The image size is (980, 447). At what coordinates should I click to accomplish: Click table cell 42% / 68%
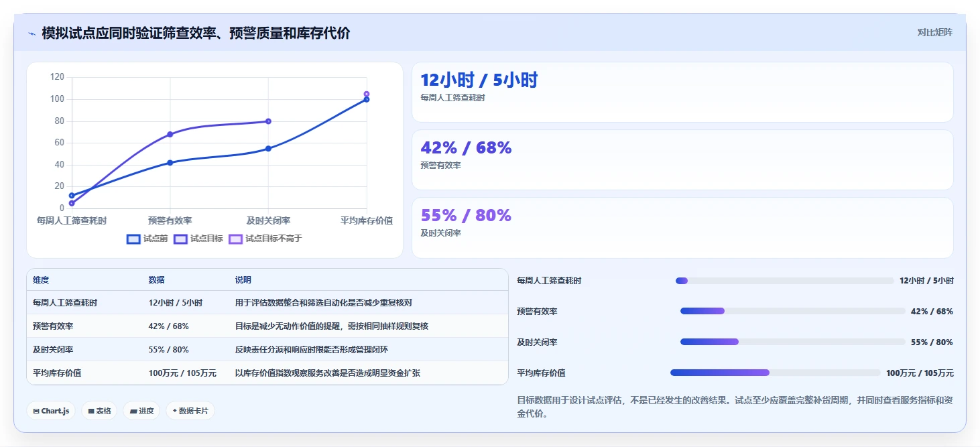click(x=168, y=326)
